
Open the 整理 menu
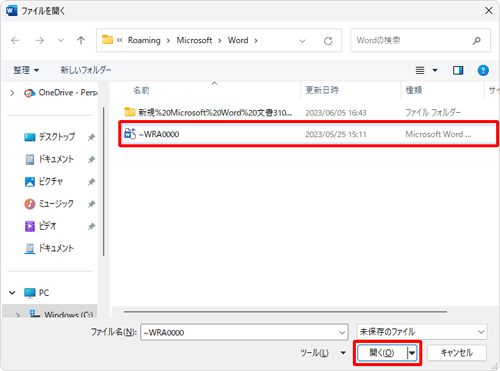coord(26,70)
